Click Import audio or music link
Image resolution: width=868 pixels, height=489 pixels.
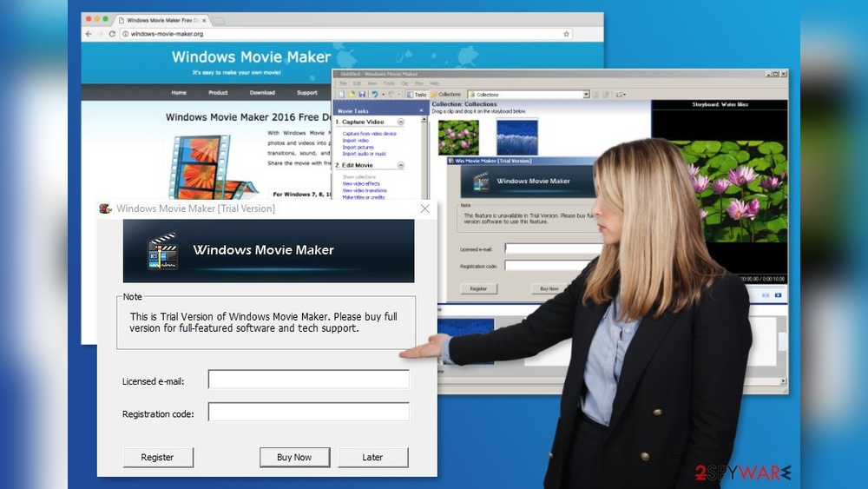pos(365,154)
